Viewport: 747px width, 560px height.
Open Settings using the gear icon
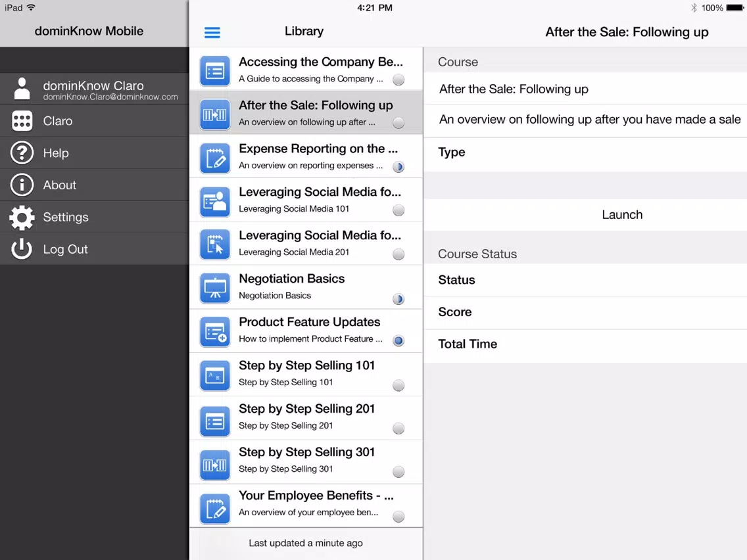tap(22, 217)
